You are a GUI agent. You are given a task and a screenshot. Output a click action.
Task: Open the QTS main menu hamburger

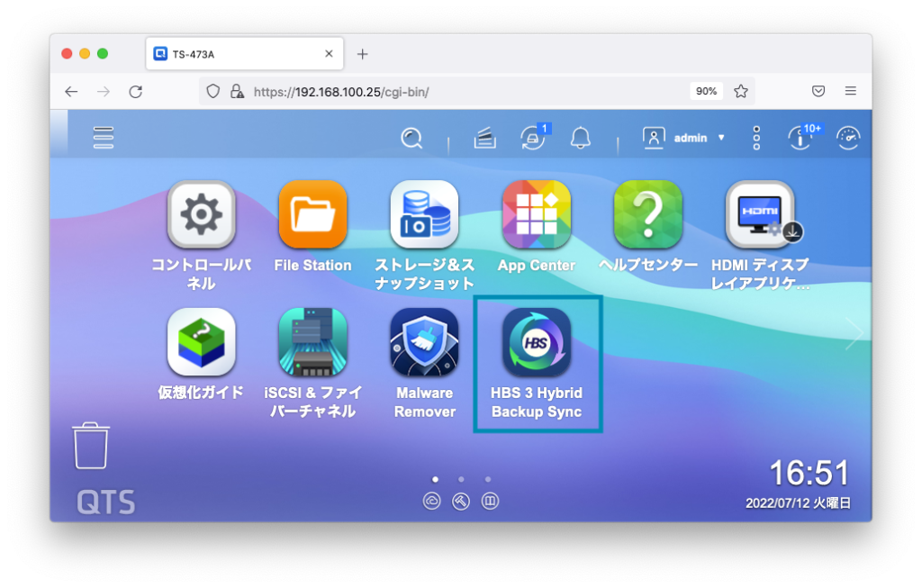[104, 138]
